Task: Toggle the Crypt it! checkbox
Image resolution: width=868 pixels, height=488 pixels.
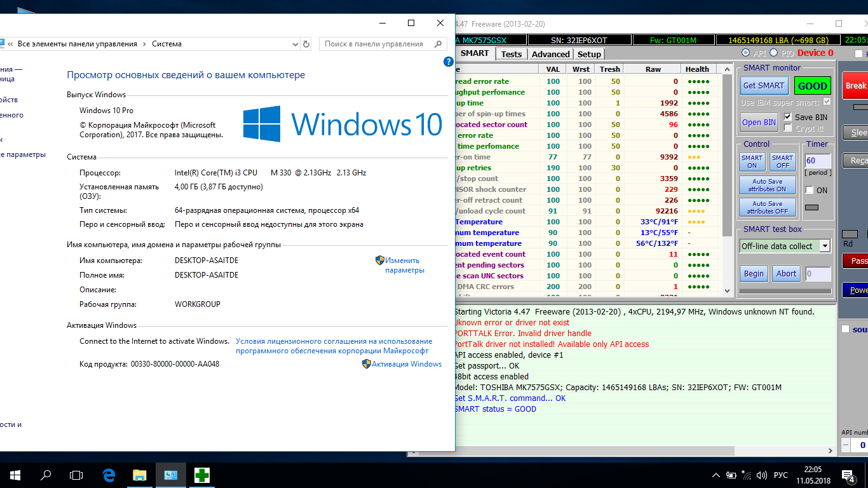Action: point(789,128)
